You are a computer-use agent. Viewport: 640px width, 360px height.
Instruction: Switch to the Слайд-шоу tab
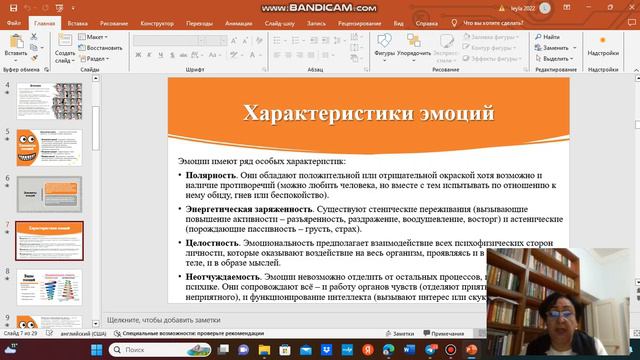point(280,23)
